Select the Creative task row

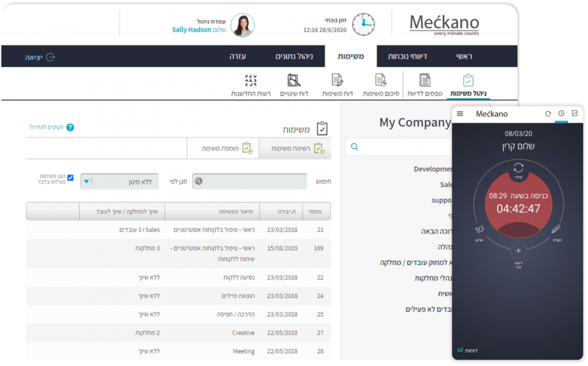click(x=179, y=333)
